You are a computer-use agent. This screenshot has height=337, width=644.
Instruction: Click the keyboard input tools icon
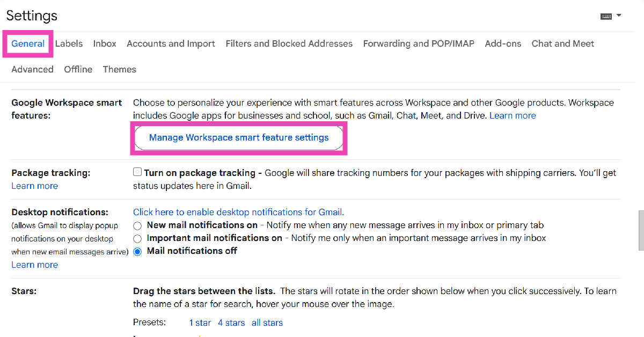click(606, 16)
